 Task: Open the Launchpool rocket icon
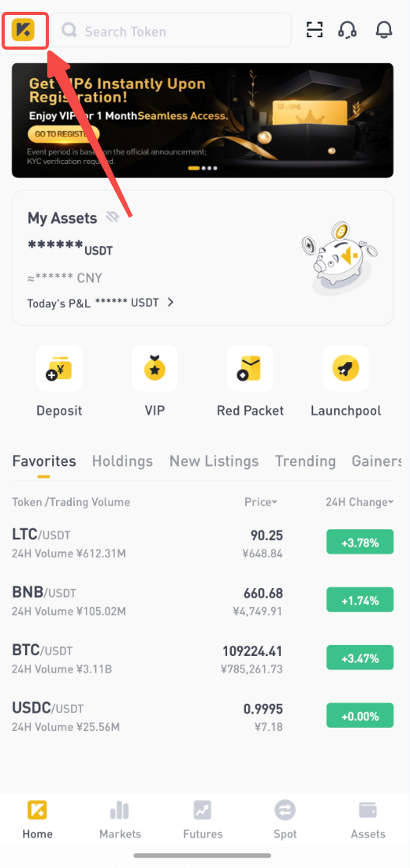(x=346, y=368)
